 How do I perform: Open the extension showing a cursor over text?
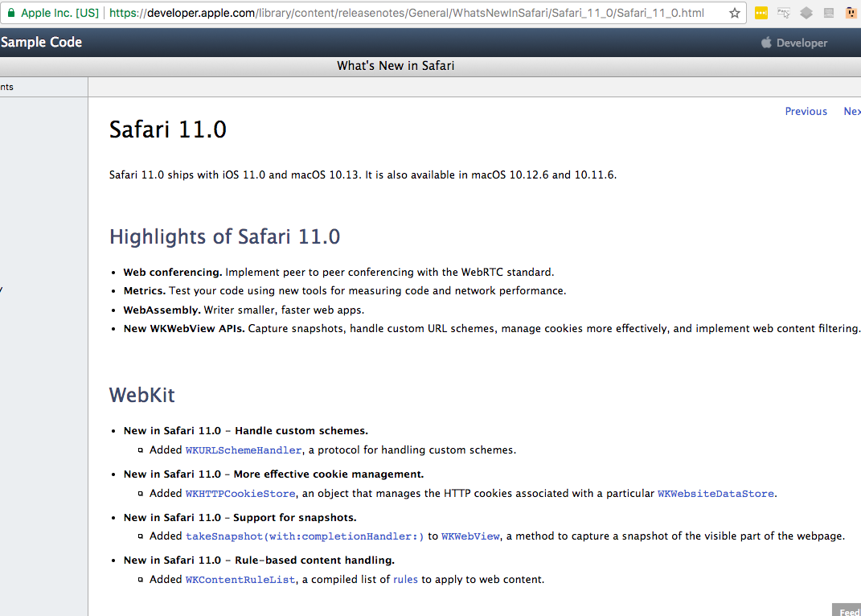click(x=784, y=13)
